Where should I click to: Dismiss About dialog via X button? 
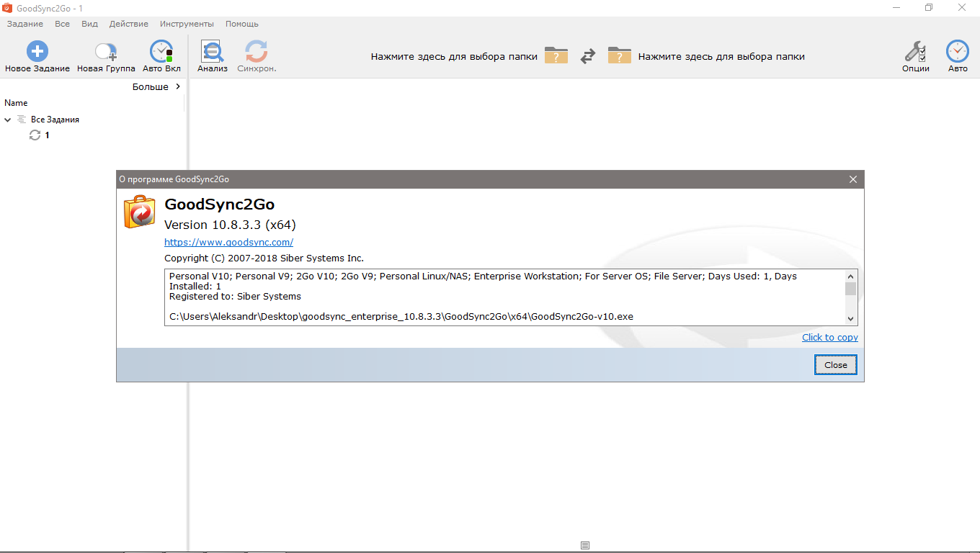(x=853, y=179)
